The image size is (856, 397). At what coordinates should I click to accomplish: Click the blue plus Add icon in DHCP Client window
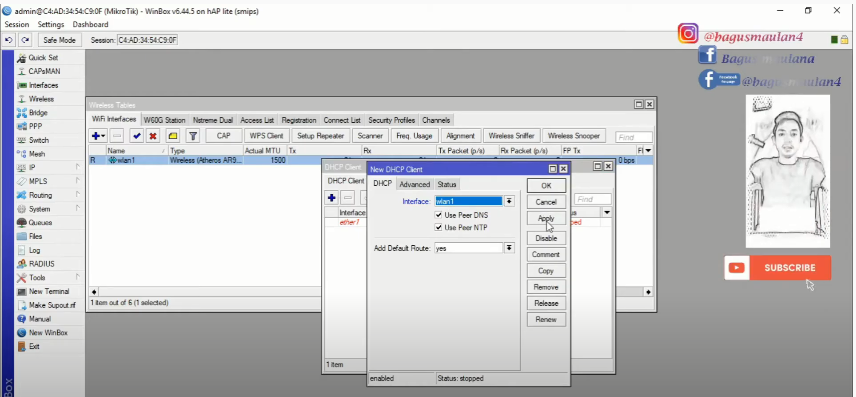coord(331,198)
